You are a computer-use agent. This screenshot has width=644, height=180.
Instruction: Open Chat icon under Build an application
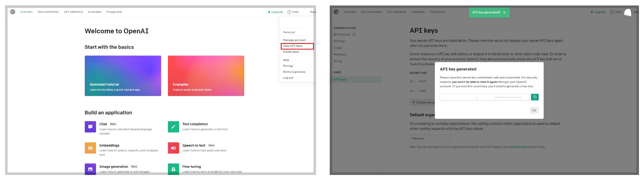[90, 127]
